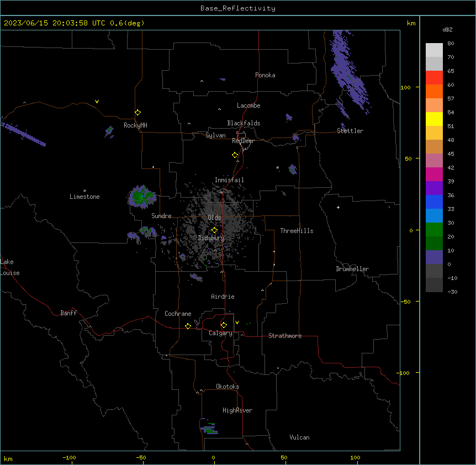Click the echo blob southwest of HighRiver
476x465 pixels.
pos(209,427)
